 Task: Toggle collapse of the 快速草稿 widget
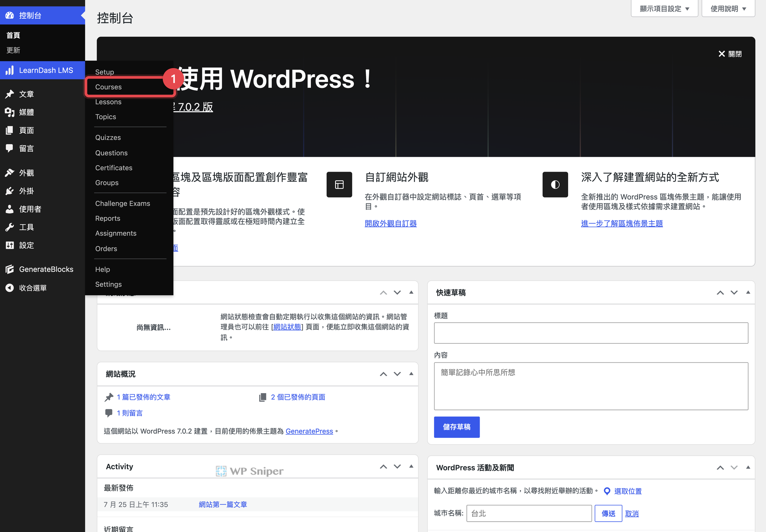pyautogui.click(x=748, y=293)
